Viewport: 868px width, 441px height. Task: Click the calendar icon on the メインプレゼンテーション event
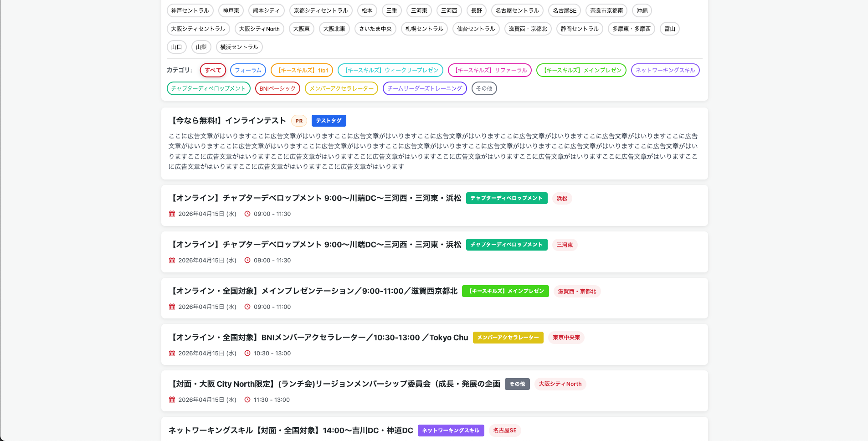(172, 307)
